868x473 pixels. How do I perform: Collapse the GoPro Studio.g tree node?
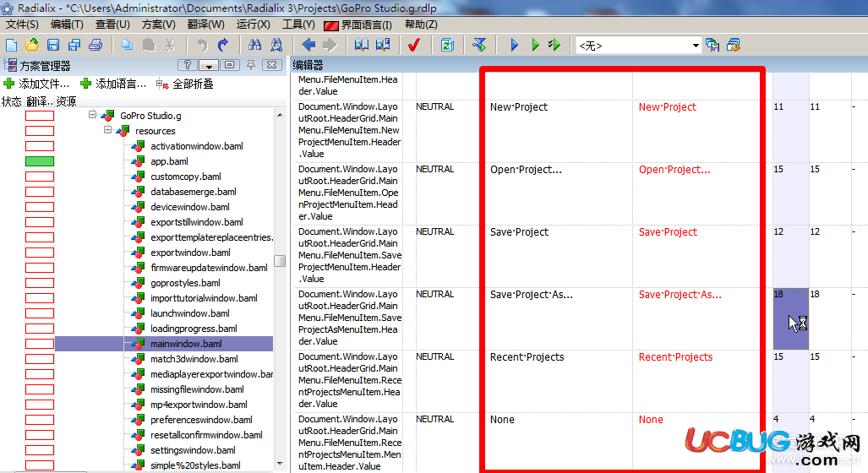(x=92, y=115)
